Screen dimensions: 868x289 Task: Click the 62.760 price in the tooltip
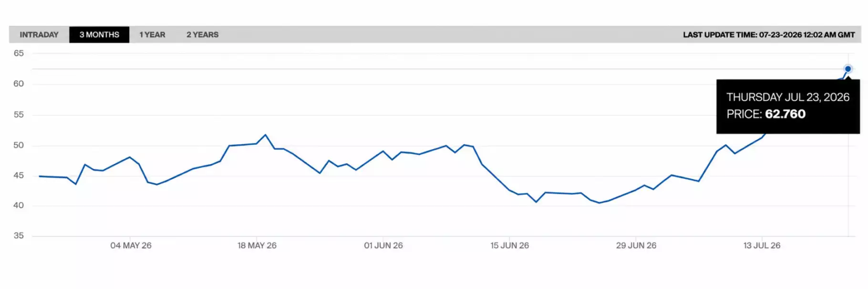pos(785,114)
